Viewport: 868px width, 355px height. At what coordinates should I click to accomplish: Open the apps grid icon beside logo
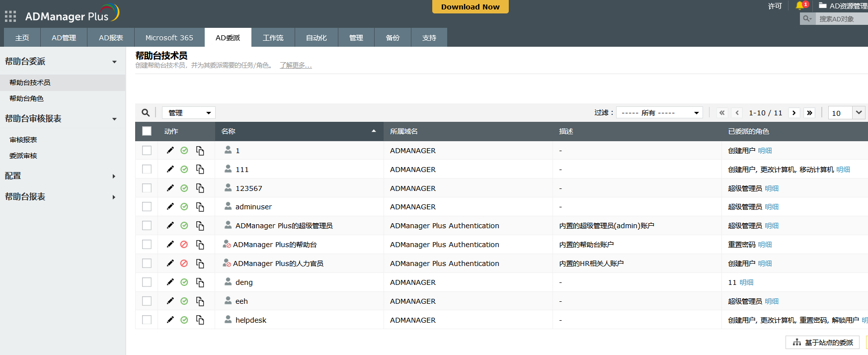(10, 16)
